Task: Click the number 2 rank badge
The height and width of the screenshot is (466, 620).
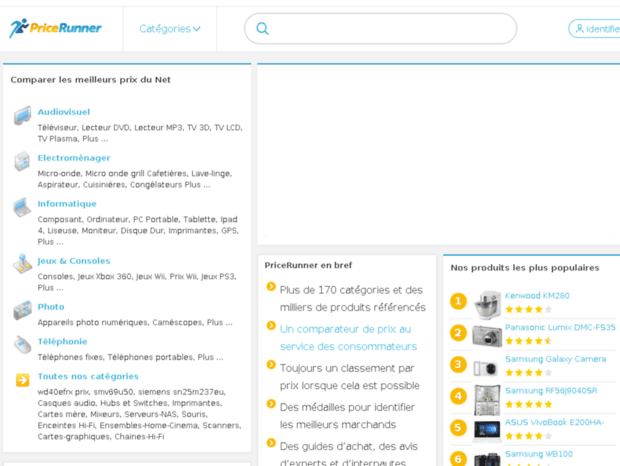Action: pos(458,333)
